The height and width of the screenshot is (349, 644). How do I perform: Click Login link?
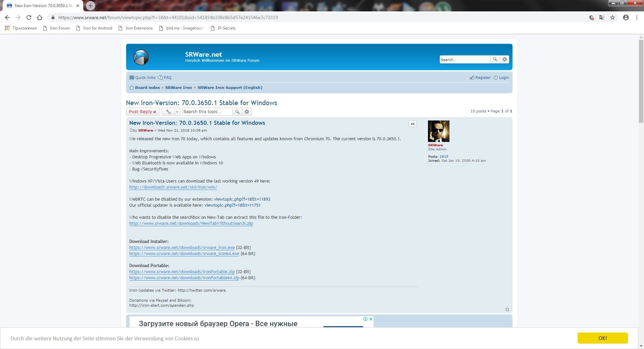[501, 78]
